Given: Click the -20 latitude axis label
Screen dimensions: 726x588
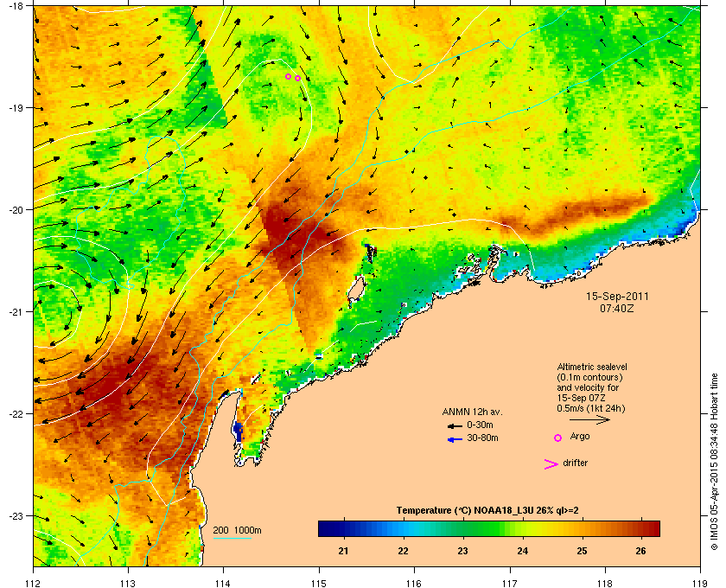Looking at the screenshot, I should point(16,210).
